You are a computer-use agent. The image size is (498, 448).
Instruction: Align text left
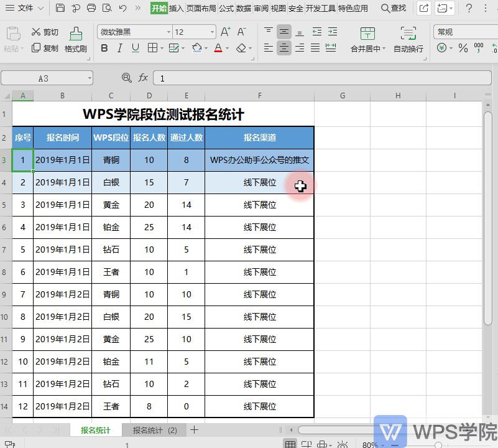(x=269, y=48)
